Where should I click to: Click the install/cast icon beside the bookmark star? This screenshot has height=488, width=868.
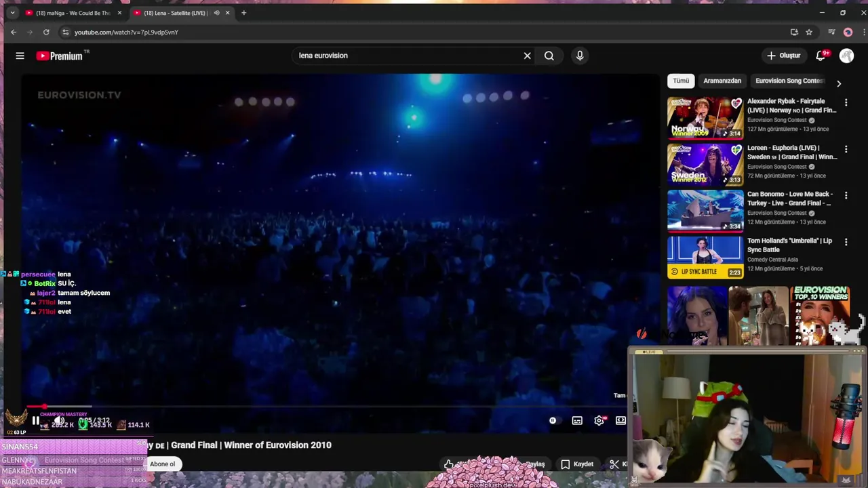794,32
